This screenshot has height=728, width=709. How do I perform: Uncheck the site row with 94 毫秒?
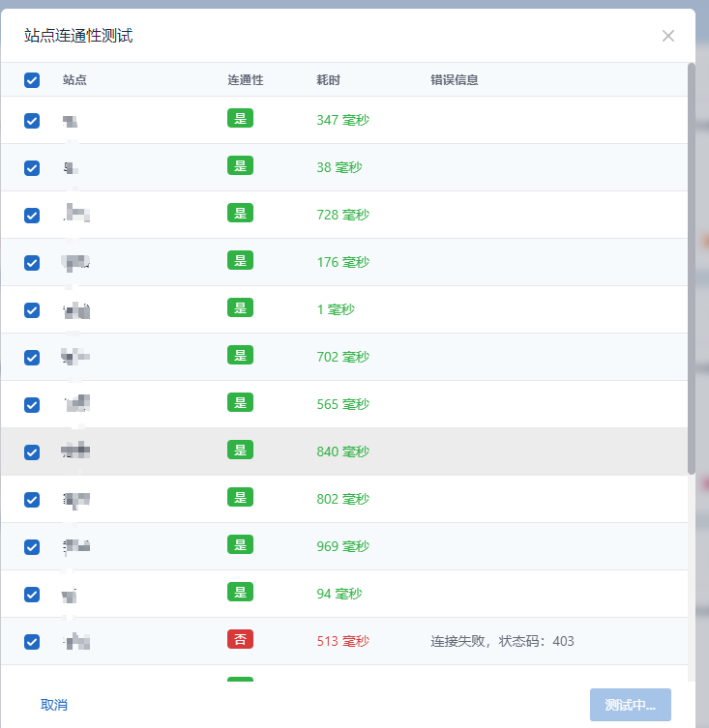point(32,595)
